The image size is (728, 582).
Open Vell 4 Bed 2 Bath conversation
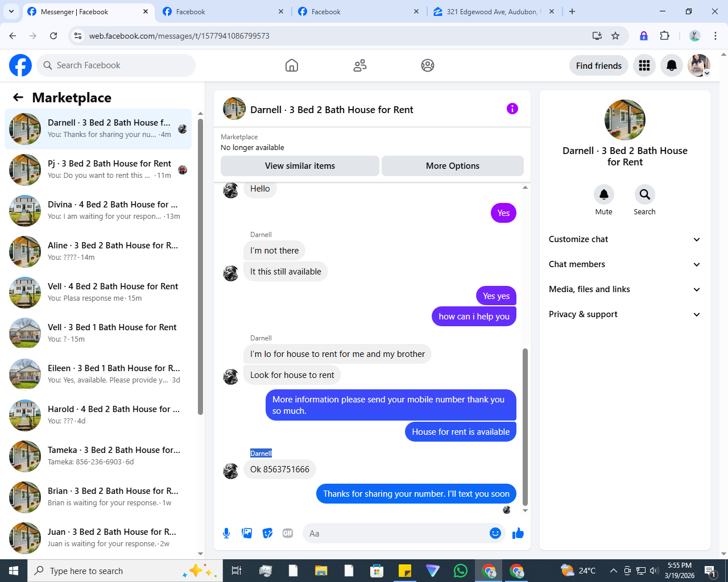click(98, 292)
